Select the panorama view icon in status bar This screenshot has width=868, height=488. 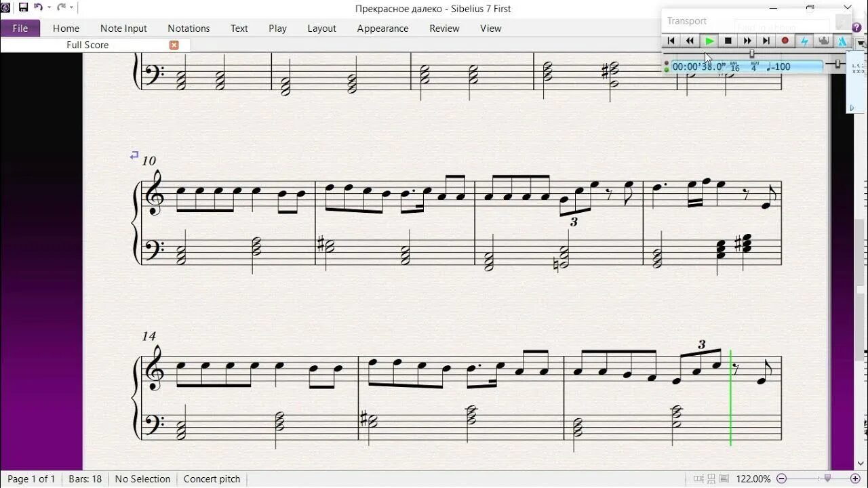tap(724, 479)
